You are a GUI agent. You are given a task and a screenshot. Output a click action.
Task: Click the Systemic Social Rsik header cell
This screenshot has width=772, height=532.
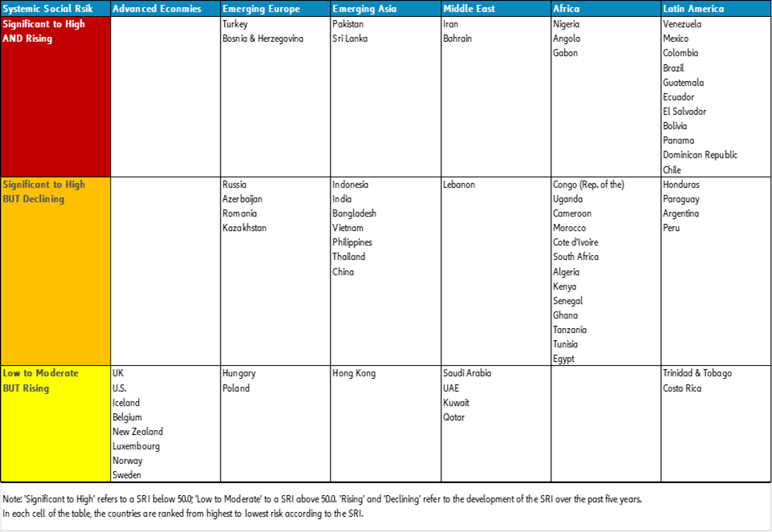(x=55, y=9)
